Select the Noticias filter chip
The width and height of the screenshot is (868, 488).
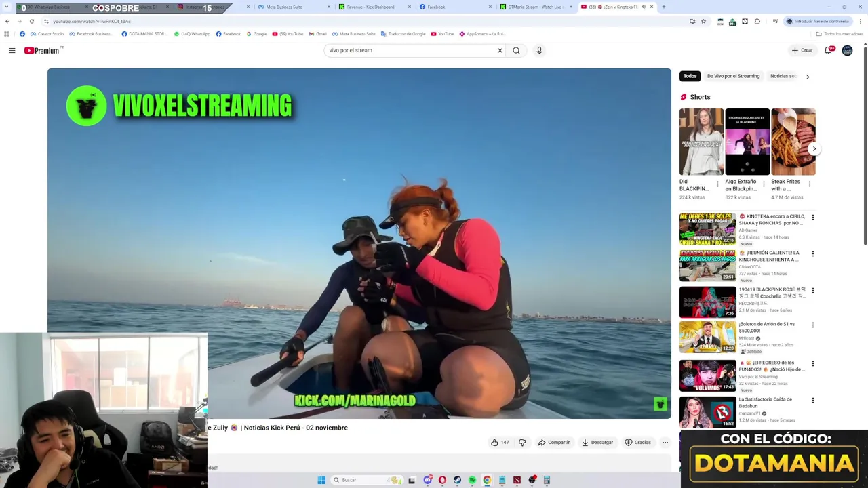(783, 76)
